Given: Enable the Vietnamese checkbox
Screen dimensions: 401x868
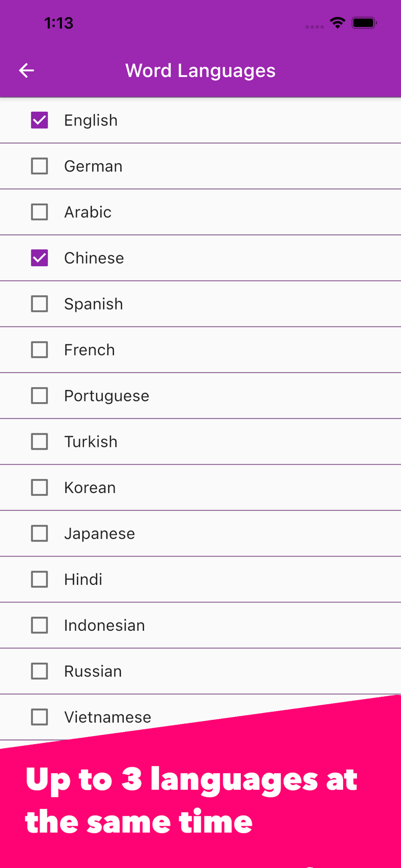Looking at the screenshot, I should [x=39, y=717].
